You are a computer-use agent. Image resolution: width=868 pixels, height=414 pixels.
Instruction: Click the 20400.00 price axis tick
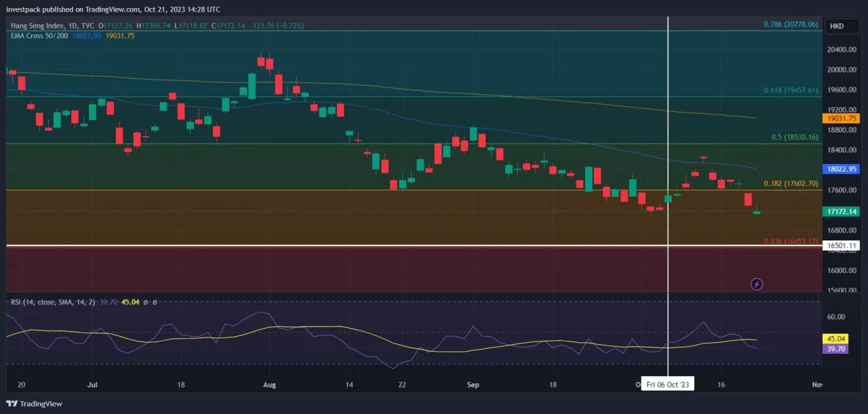(x=841, y=49)
